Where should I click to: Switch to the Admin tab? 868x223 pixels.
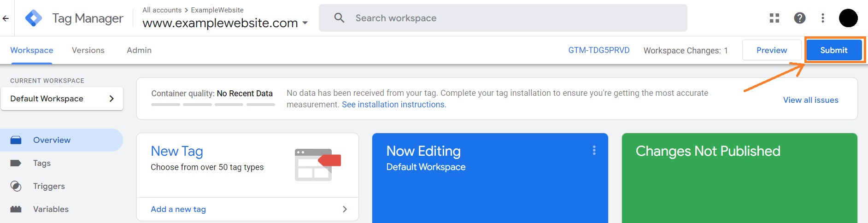tap(139, 50)
